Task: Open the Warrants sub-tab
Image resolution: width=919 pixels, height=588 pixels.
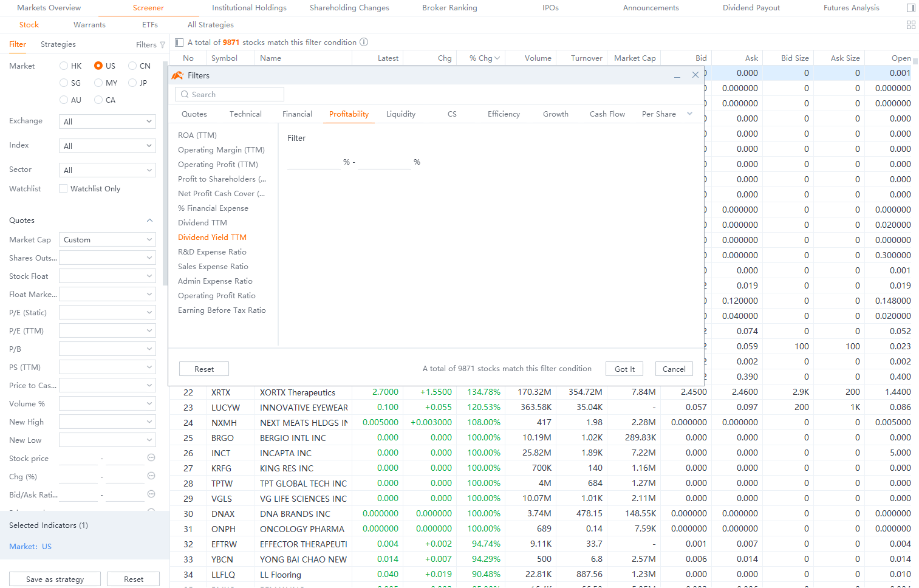Action: (89, 25)
